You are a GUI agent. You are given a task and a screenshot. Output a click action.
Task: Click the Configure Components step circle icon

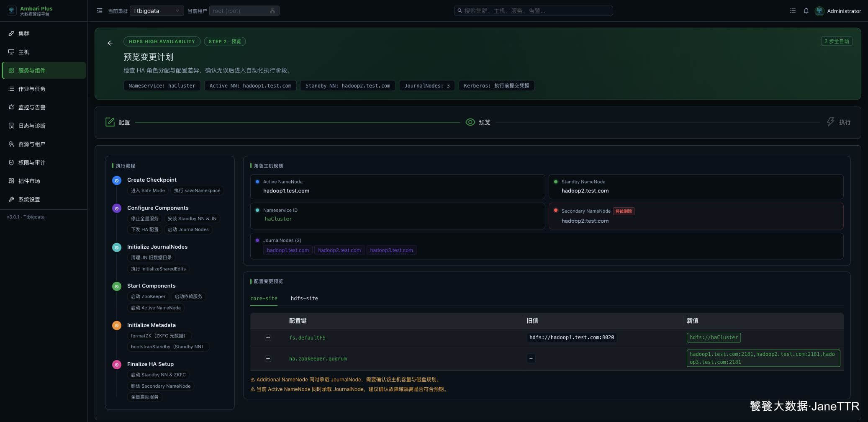pos(117,208)
